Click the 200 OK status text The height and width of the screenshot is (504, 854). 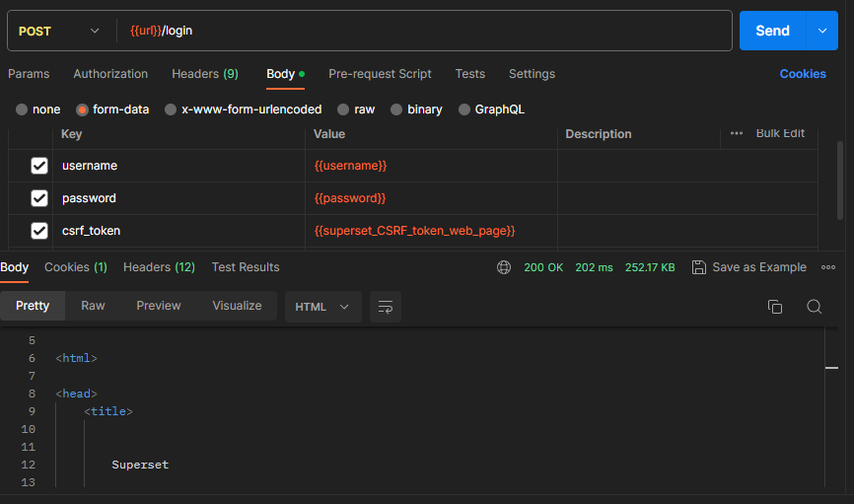543,267
